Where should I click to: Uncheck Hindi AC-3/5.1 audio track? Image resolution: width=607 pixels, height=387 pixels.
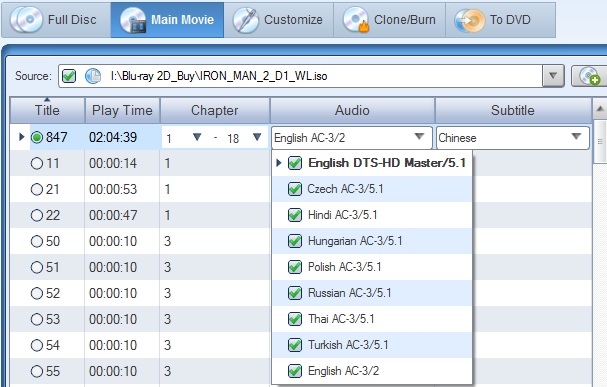295,215
